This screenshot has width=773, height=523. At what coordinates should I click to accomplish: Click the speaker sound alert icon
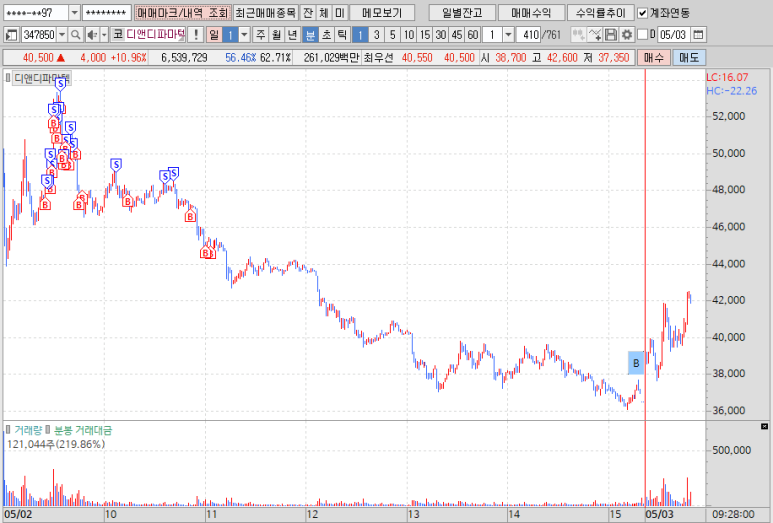pyautogui.click(x=92, y=35)
